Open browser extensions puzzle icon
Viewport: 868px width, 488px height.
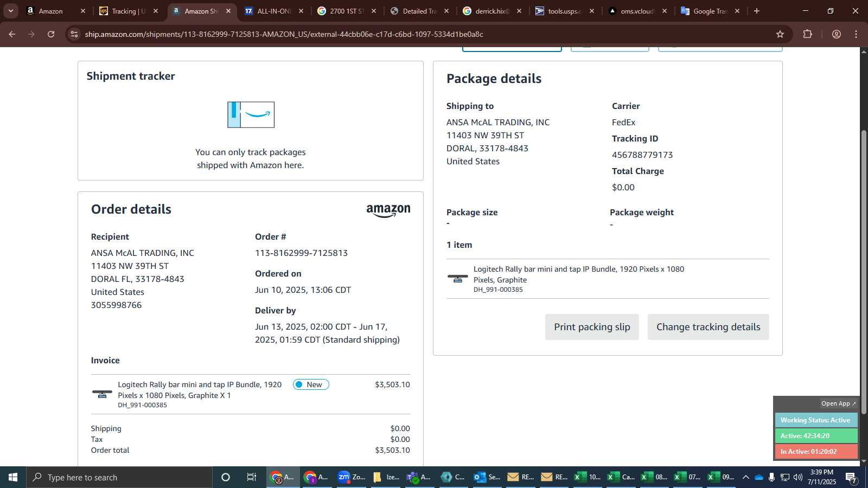click(808, 34)
